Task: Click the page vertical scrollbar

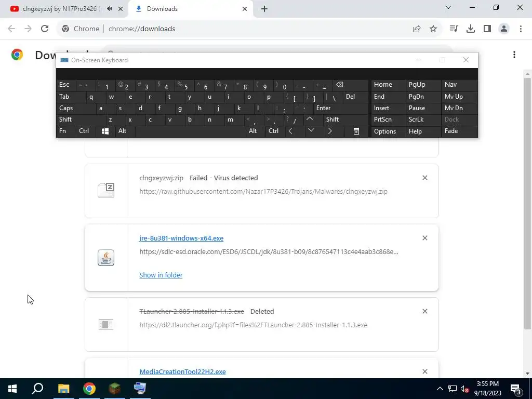Action: click(527, 204)
